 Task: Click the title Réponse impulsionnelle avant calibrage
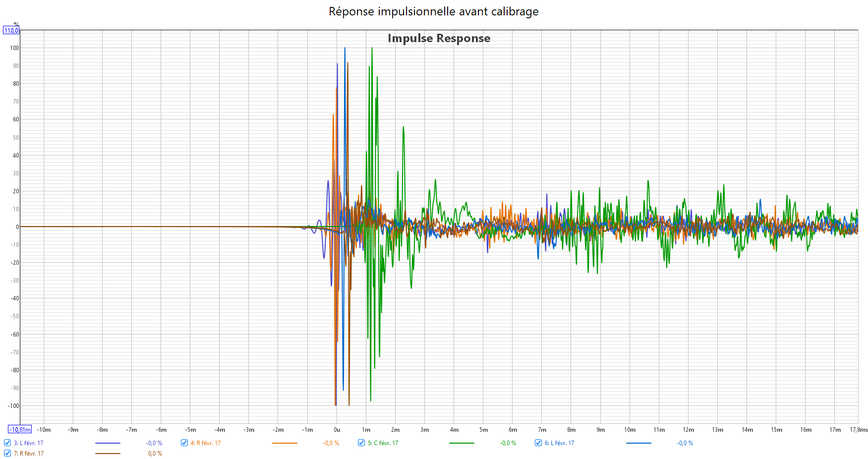point(433,11)
